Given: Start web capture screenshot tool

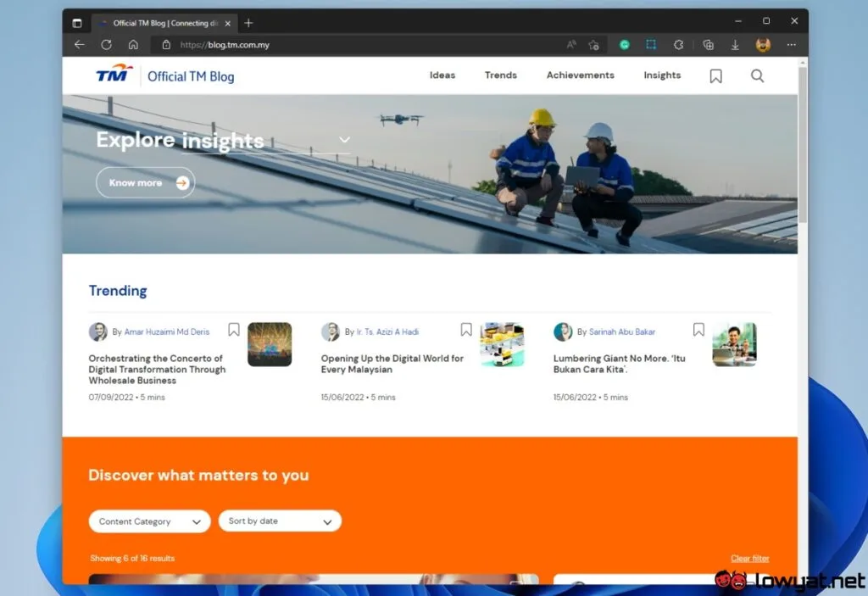Looking at the screenshot, I should [x=651, y=45].
